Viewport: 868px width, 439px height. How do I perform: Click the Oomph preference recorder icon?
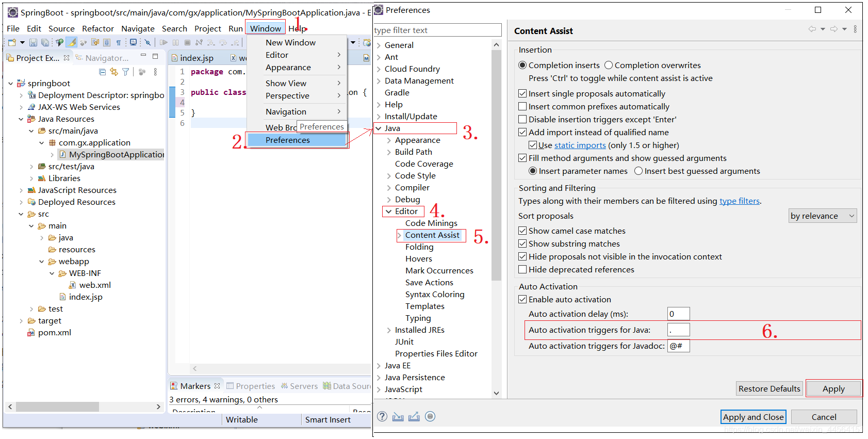click(430, 416)
